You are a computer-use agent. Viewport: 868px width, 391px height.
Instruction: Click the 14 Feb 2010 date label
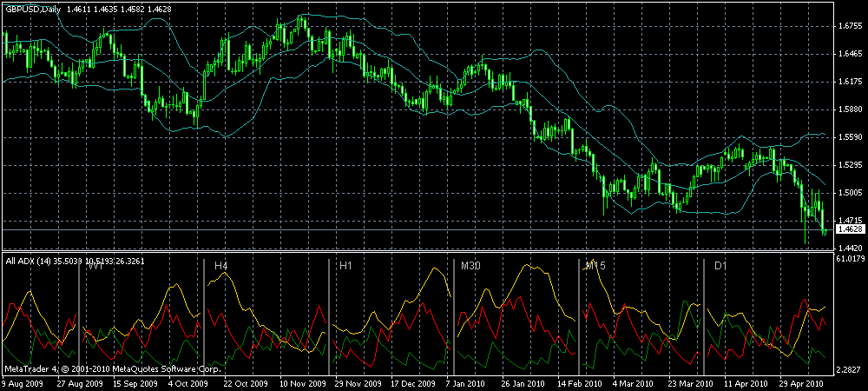pyautogui.click(x=580, y=383)
